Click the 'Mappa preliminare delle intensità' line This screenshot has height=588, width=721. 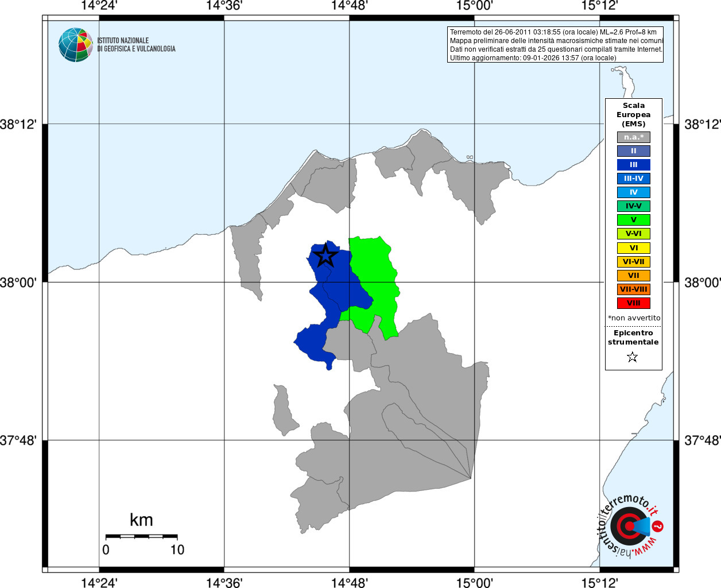(557, 41)
